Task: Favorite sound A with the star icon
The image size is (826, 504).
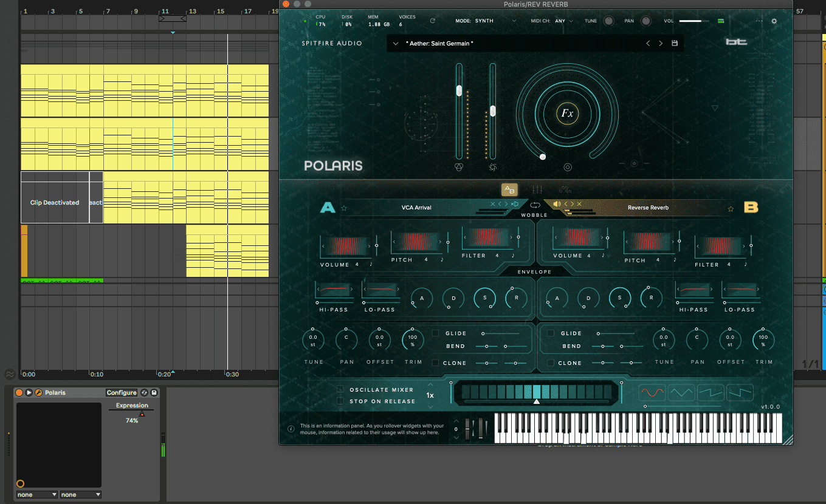Action: pos(344,208)
